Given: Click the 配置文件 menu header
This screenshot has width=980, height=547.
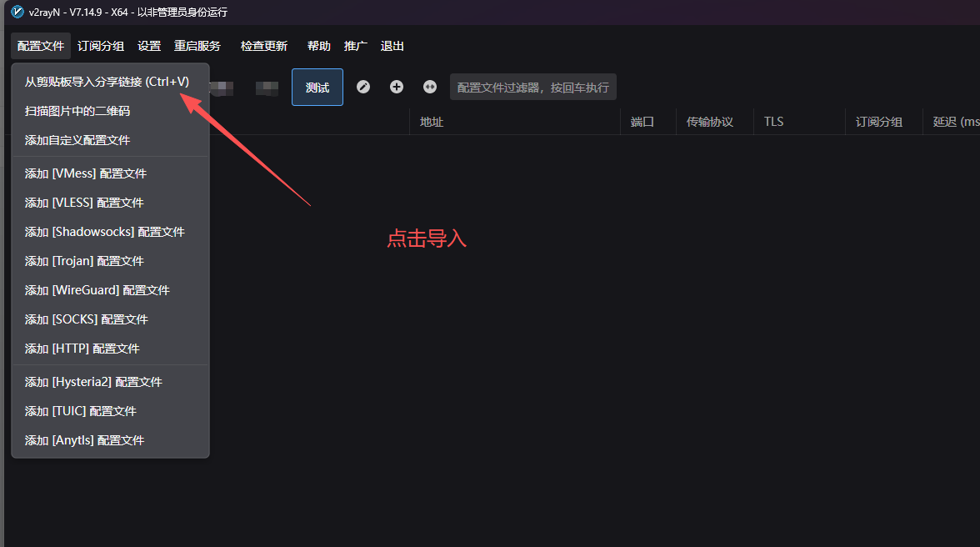Looking at the screenshot, I should click(41, 46).
